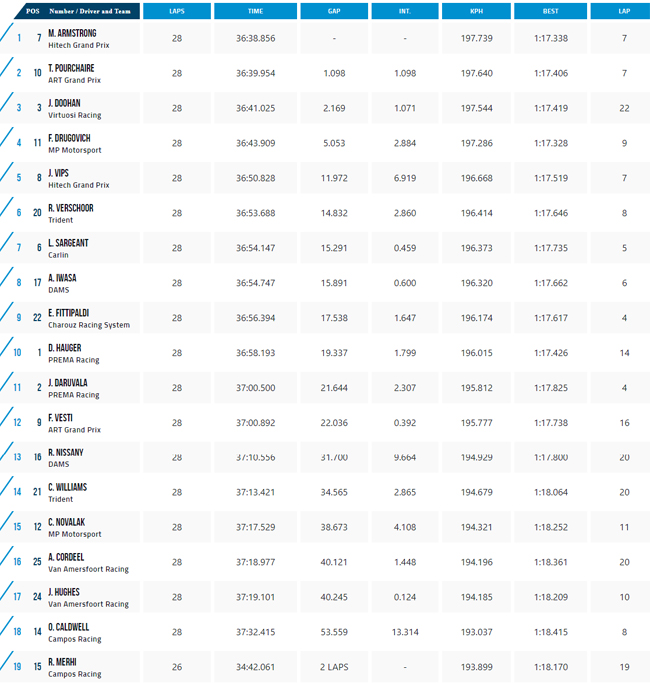The height and width of the screenshot is (683, 650).
Task: Click Williams' gap value 34.565
Action: click(334, 492)
